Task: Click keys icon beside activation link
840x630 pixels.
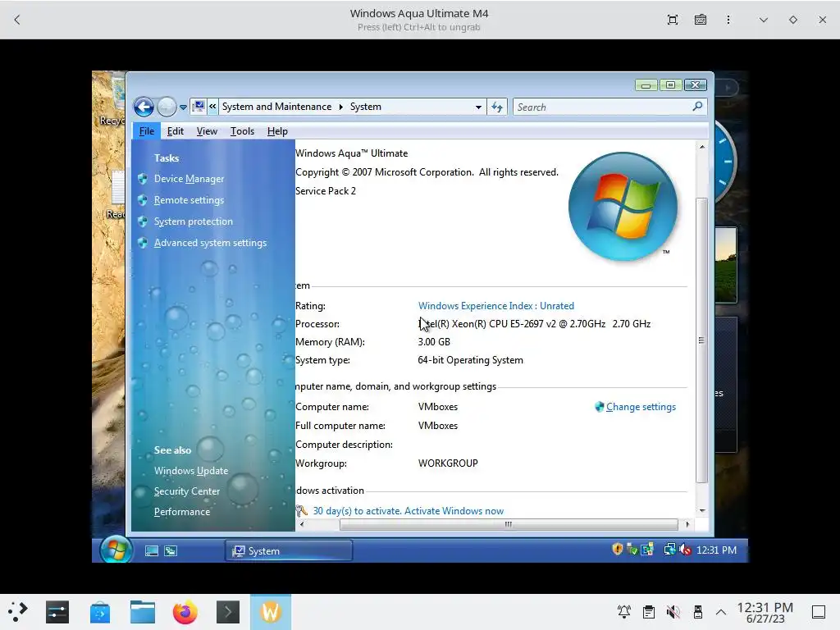Action: pos(302,511)
